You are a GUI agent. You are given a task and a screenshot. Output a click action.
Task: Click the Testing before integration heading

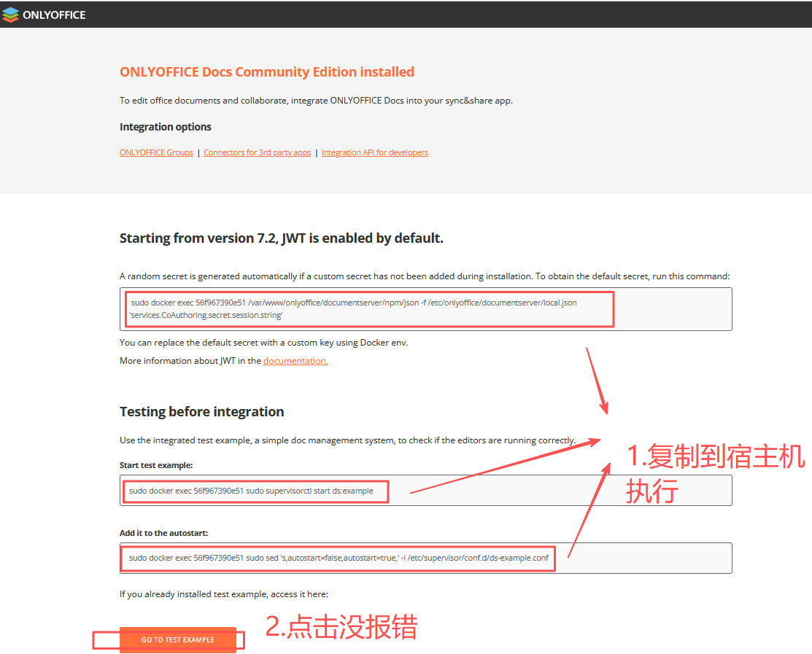pyautogui.click(x=201, y=412)
